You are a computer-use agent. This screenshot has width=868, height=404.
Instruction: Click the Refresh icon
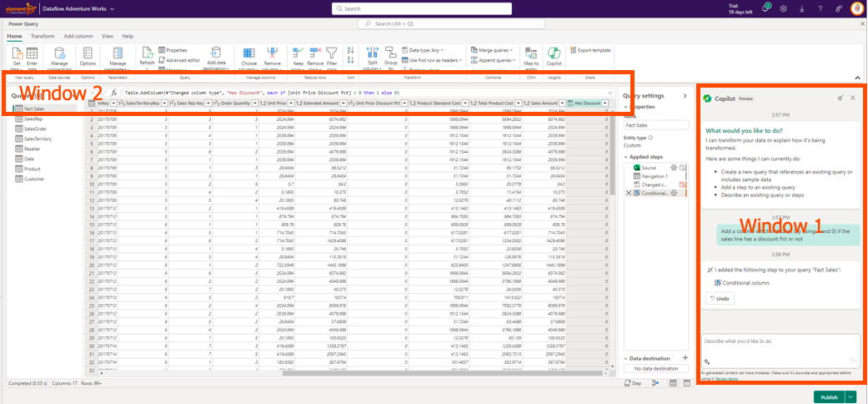148,53
